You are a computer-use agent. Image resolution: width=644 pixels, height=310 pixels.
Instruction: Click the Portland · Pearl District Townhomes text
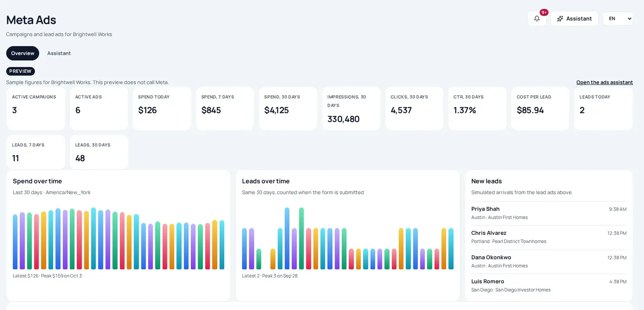click(509, 242)
